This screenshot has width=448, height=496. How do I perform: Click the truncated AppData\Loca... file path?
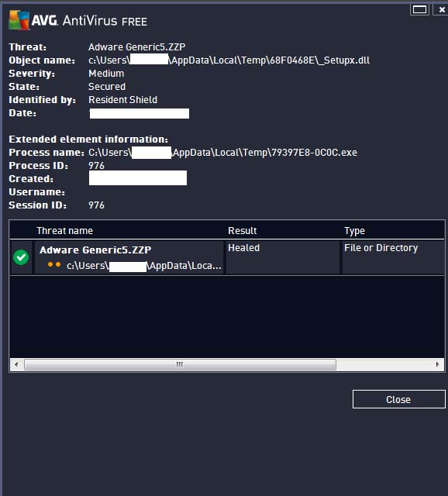[x=144, y=266]
